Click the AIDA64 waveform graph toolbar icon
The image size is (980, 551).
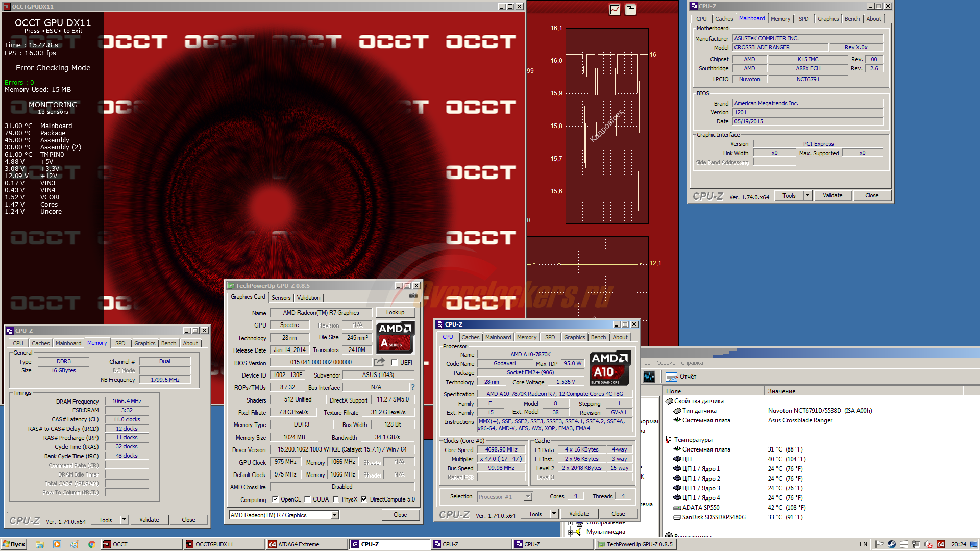click(x=649, y=377)
